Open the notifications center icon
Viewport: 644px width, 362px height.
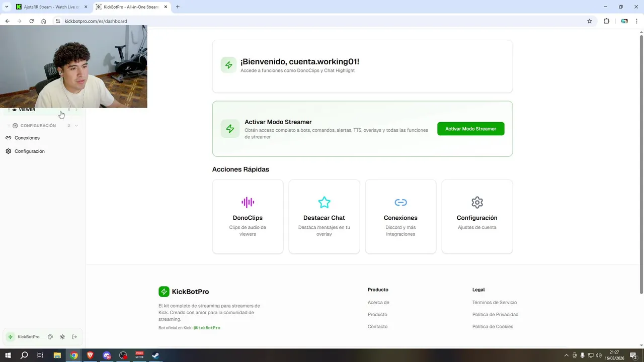point(634,355)
